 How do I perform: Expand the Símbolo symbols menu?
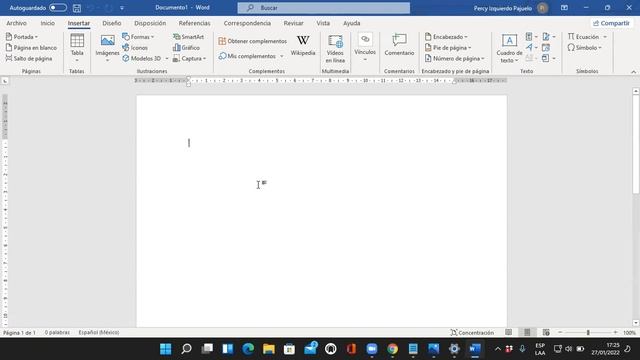click(584, 48)
